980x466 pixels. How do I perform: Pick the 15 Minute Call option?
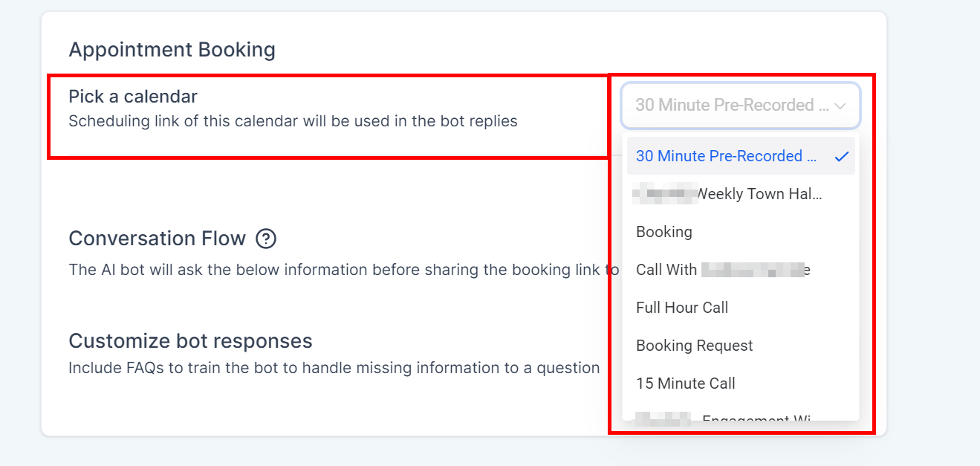tap(686, 384)
